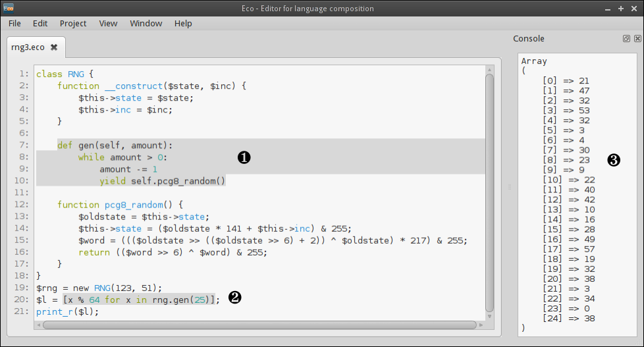Open the Window menu
Image resolution: width=644 pixels, height=347 pixels.
pos(146,24)
